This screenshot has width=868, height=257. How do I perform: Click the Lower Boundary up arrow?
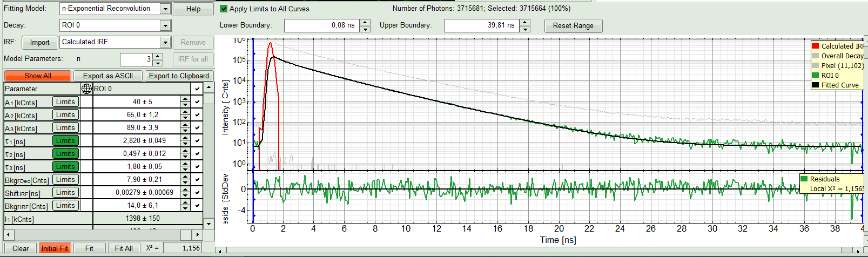pyautogui.click(x=365, y=22)
